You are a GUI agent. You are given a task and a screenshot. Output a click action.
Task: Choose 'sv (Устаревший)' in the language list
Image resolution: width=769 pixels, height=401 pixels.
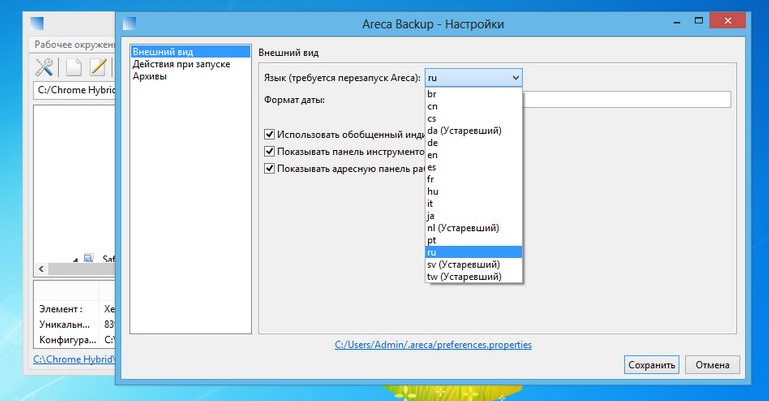click(473, 264)
